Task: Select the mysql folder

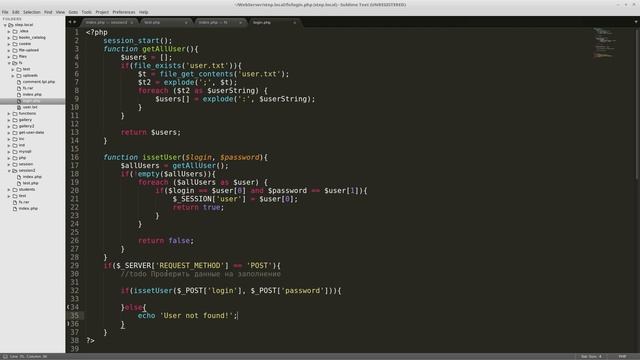Action: [x=25, y=151]
